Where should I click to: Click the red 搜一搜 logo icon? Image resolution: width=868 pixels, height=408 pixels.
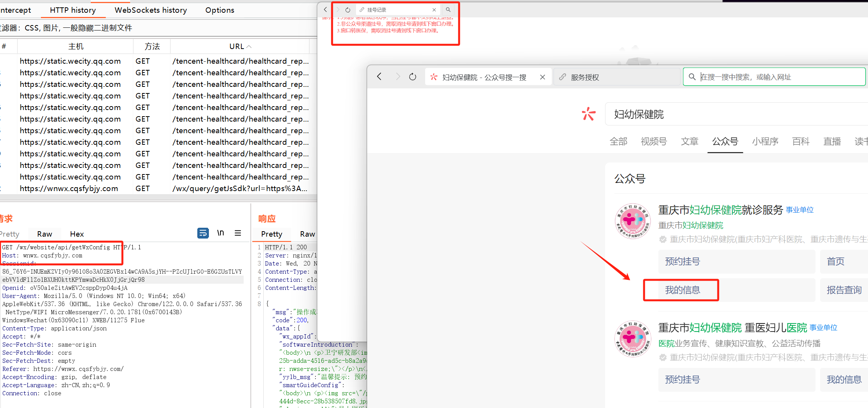tap(589, 114)
